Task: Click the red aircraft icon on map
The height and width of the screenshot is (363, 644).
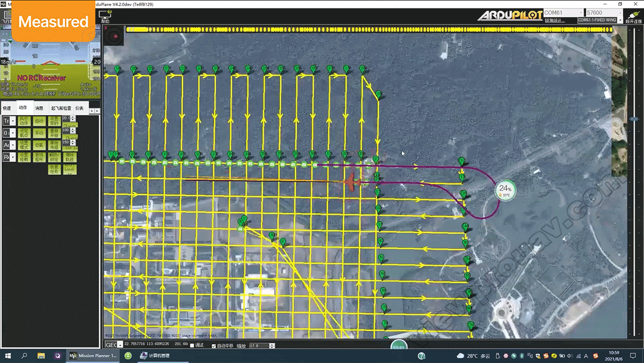Action: (353, 182)
